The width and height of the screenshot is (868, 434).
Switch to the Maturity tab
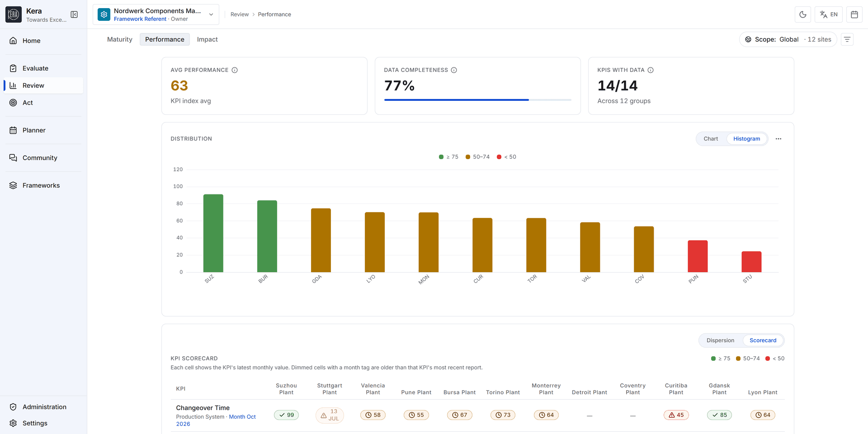tap(120, 40)
